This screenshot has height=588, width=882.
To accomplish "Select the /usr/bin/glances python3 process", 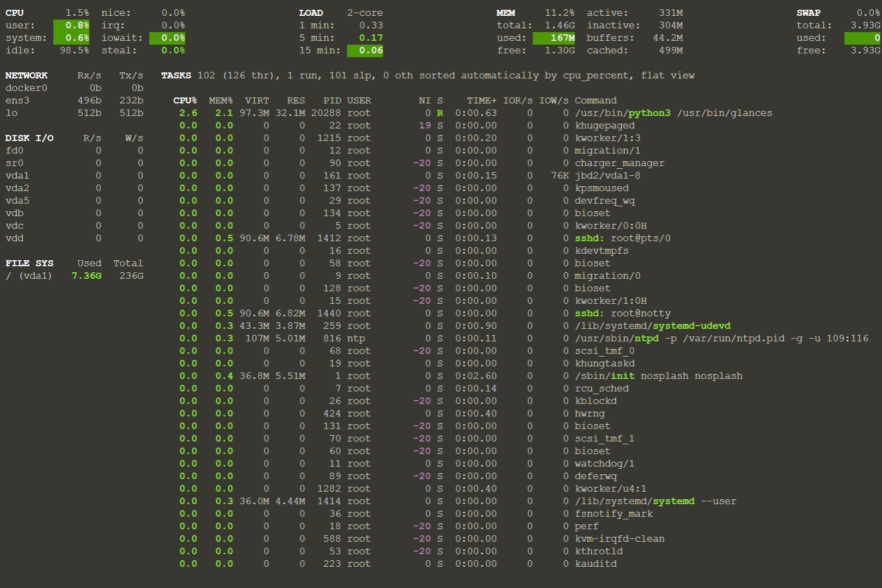I will point(476,113).
